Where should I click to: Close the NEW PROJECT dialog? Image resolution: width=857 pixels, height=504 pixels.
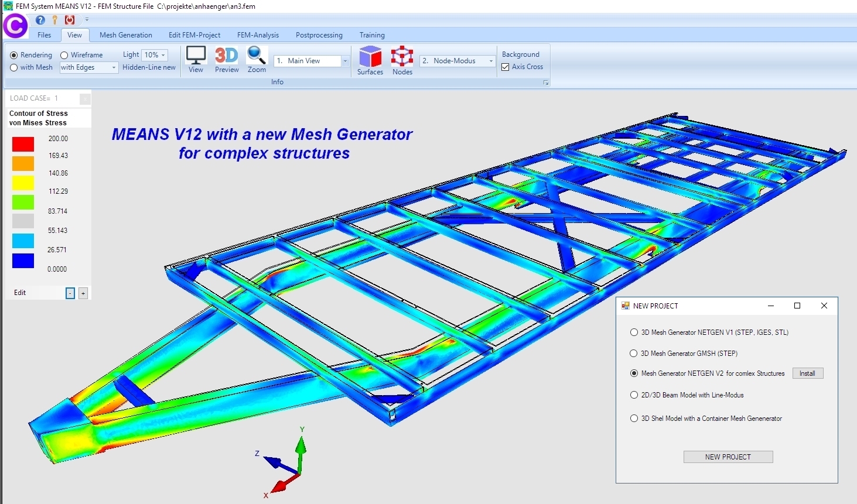point(824,306)
